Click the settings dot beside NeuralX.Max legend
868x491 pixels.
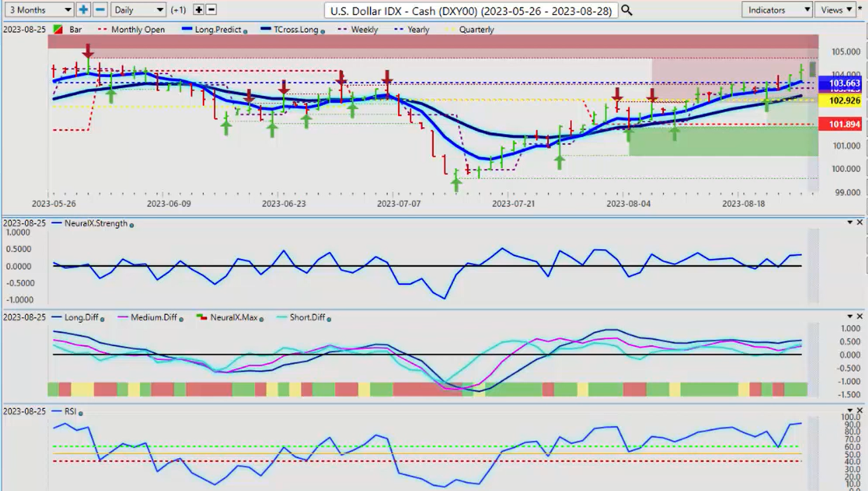pyautogui.click(x=262, y=318)
